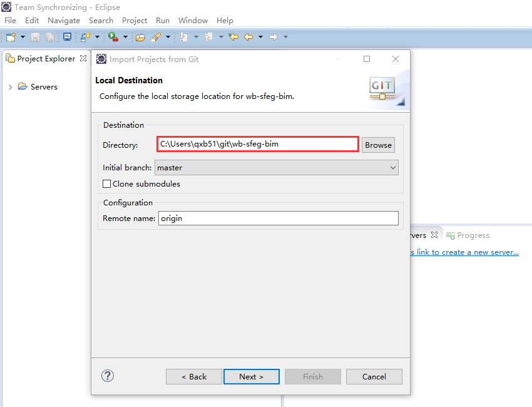
Task: Maximize the Import Projects dialog
Action: coord(367,59)
